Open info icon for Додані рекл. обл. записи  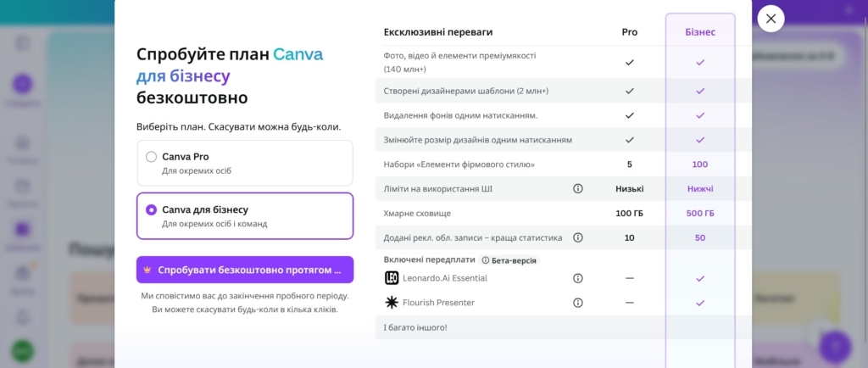coord(578,237)
